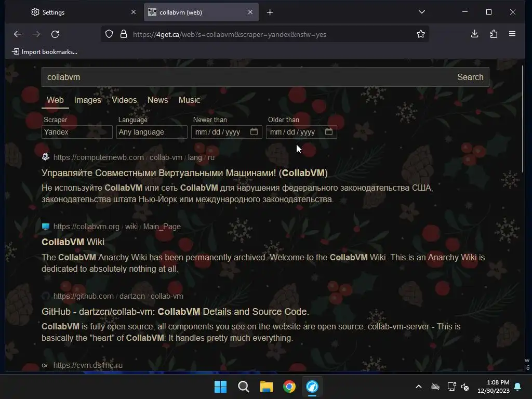The height and width of the screenshot is (399, 532).
Task: Click the Search button
Action: (470, 77)
